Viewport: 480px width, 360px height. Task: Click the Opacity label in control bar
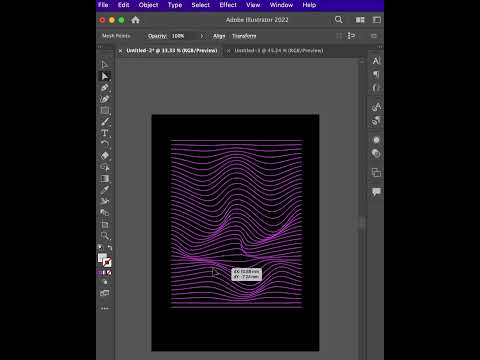click(157, 36)
